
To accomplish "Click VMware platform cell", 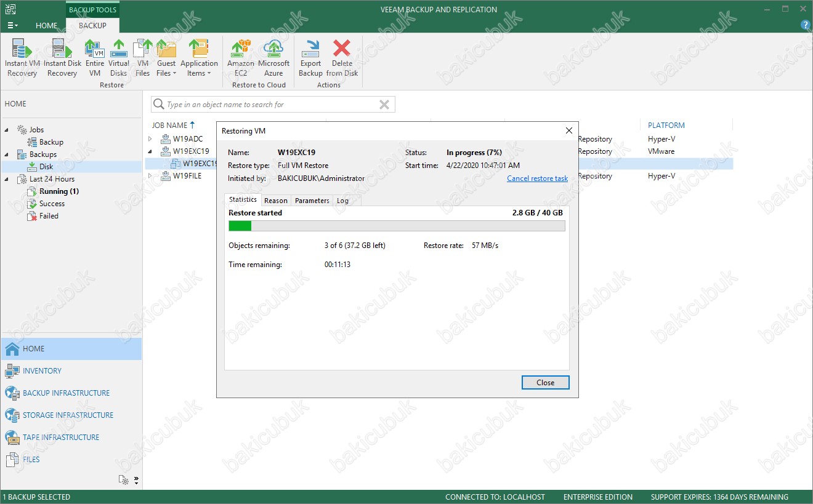I will tap(661, 151).
